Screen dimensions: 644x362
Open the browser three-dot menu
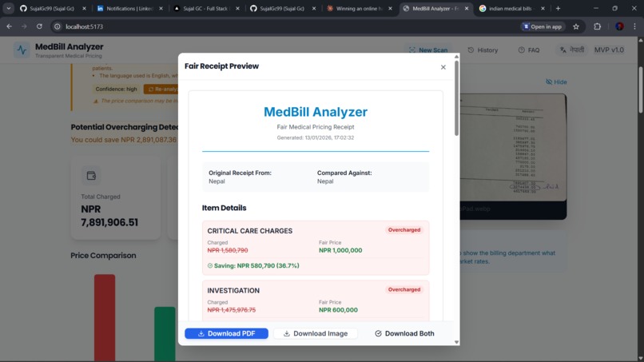tap(635, 26)
